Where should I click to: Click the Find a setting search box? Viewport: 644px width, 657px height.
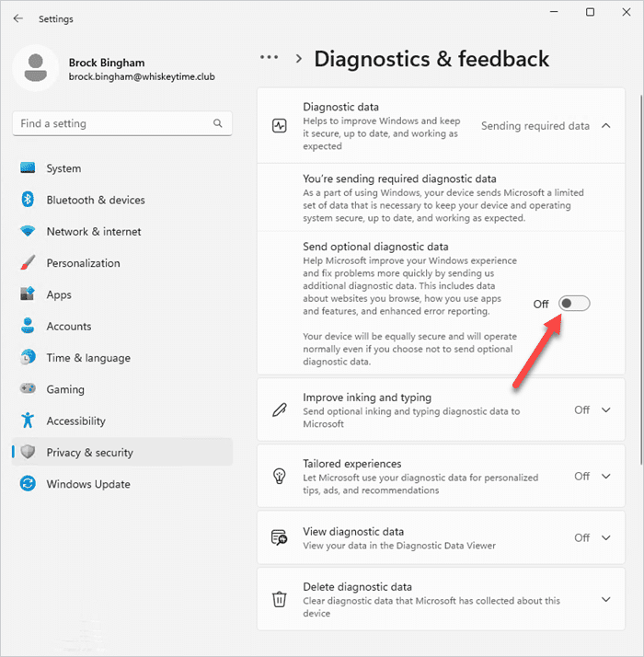point(122,123)
